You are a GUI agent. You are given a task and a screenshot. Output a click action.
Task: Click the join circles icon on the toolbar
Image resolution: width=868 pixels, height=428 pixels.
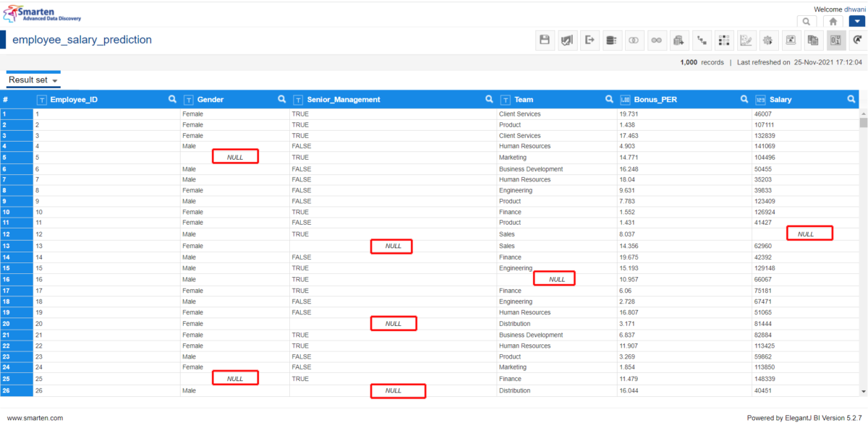[x=634, y=40]
